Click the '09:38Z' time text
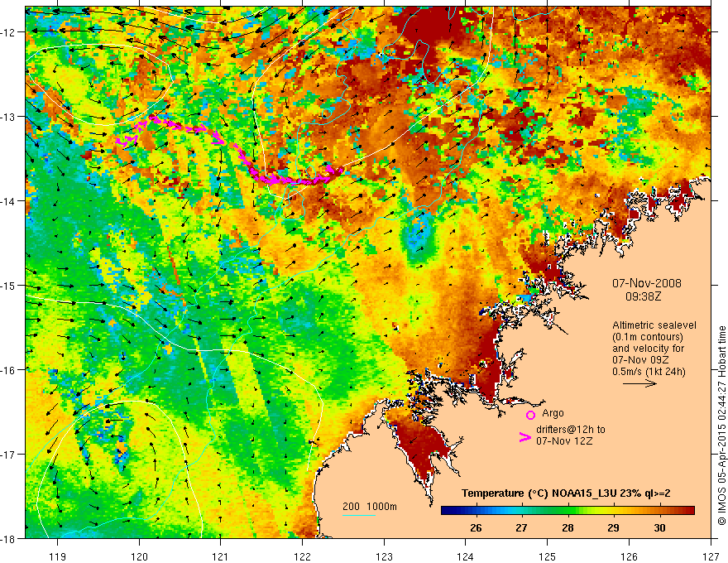The width and height of the screenshot is (728, 563). point(643,296)
